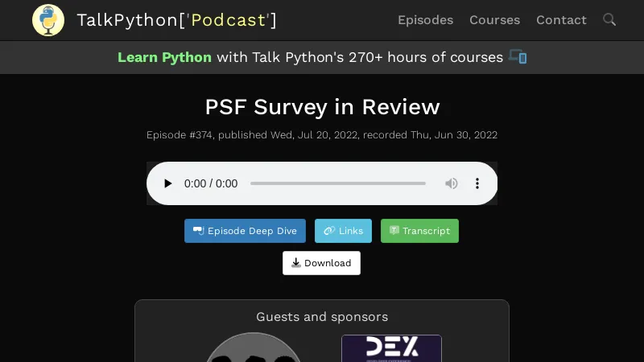This screenshot has width=644, height=362.
Task: Click the blue Links button
Action: [x=343, y=231]
